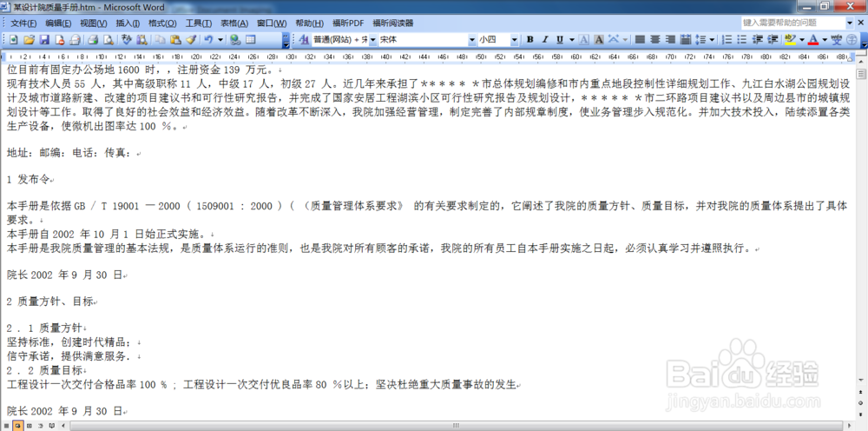Run spelling and grammar check
The height and width of the screenshot is (431, 868).
[x=127, y=39]
